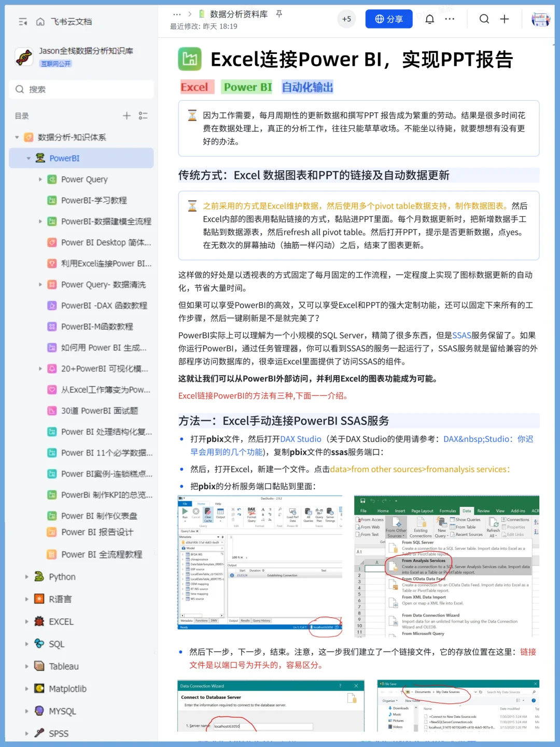Open the user avatar in top-right
Image resolution: width=560 pixels, height=747 pixels.
[x=541, y=20]
